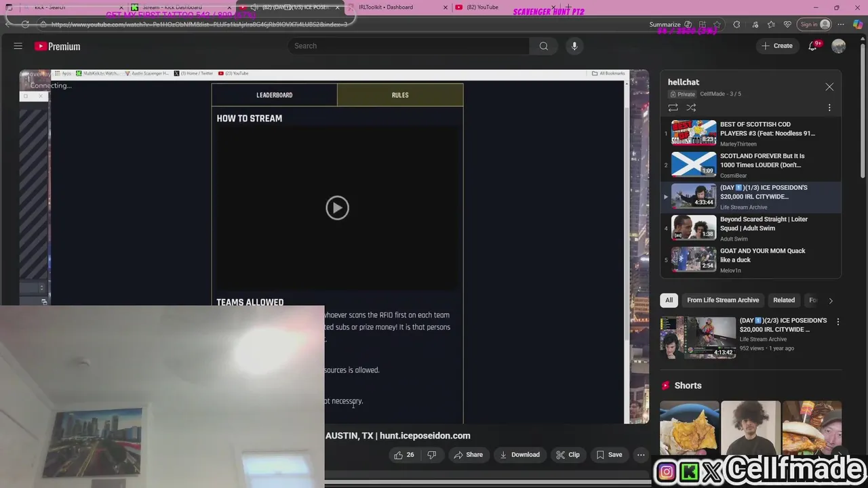Play BEST OF SCOTTISH COD PLAYERS #3
Image resolution: width=868 pixels, height=488 pixels.
[x=751, y=133]
